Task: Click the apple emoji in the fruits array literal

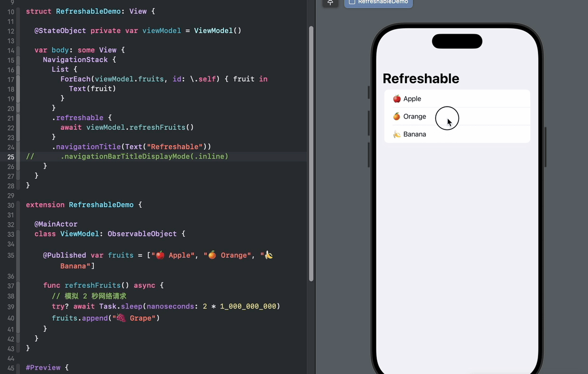Action: [x=160, y=255]
